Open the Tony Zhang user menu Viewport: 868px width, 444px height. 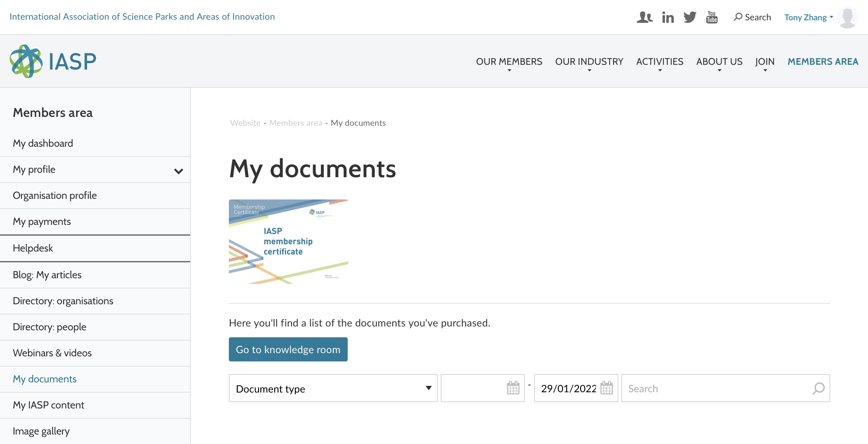coord(808,17)
